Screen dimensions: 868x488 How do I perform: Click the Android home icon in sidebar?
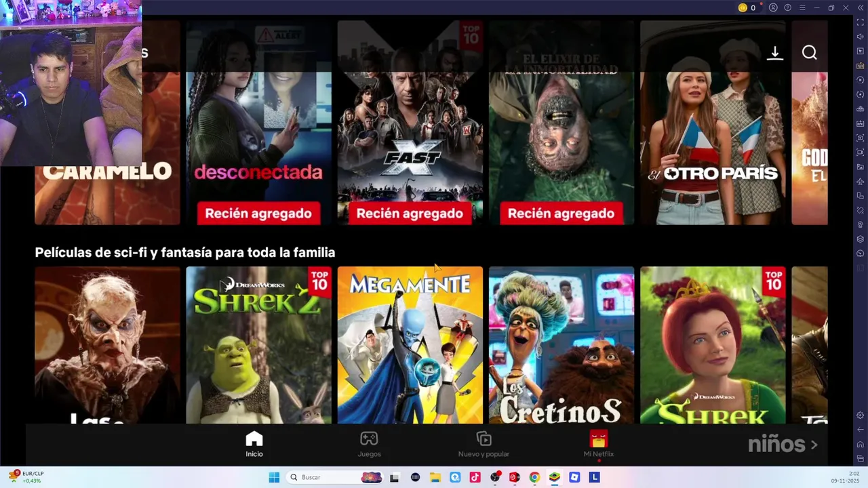point(861,444)
